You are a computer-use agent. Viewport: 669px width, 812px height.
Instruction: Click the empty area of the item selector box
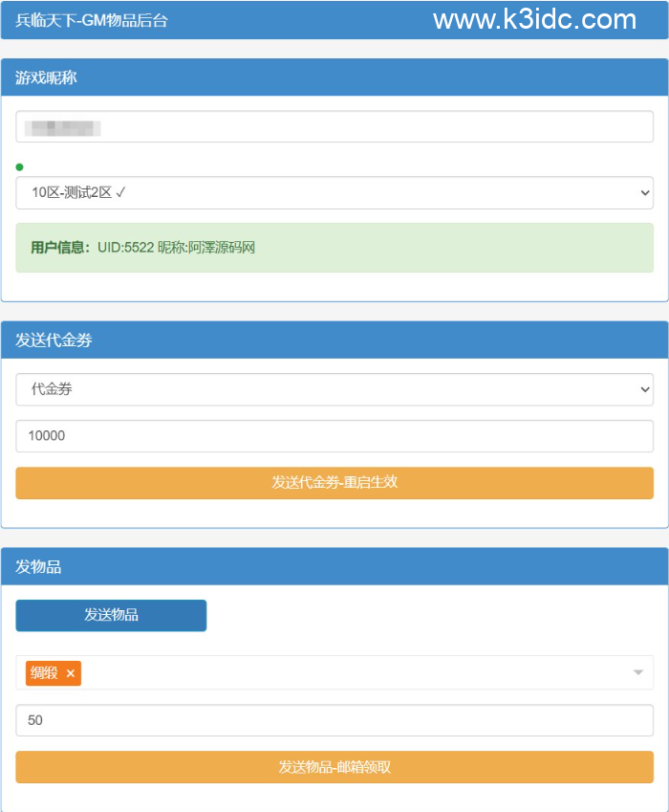click(x=354, y=673)
